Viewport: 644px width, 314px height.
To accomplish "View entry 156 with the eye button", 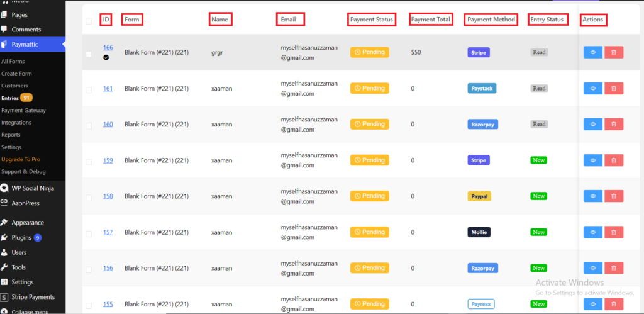I will (592, 268).
